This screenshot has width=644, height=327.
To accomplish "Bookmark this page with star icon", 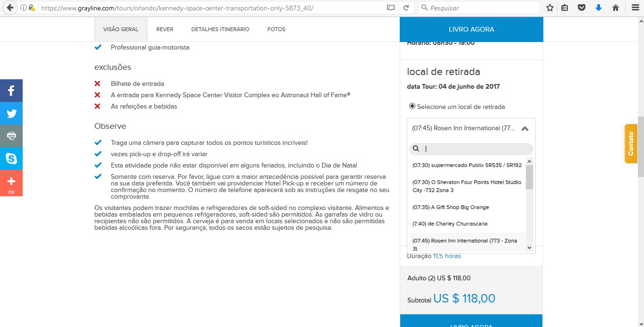I will click(550, 8).
